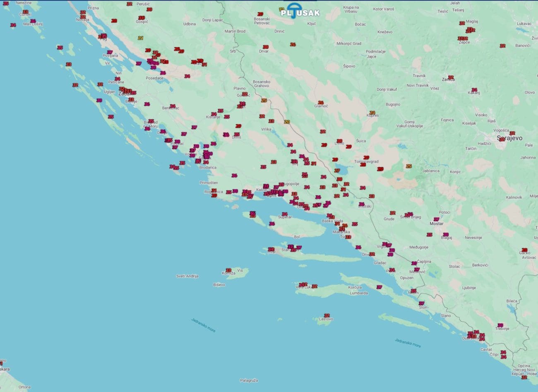The height and width of the screenshot is (392, 538).
Task: Select the 25 marker near Bosansko Grahovo
Action: [264, 100]
